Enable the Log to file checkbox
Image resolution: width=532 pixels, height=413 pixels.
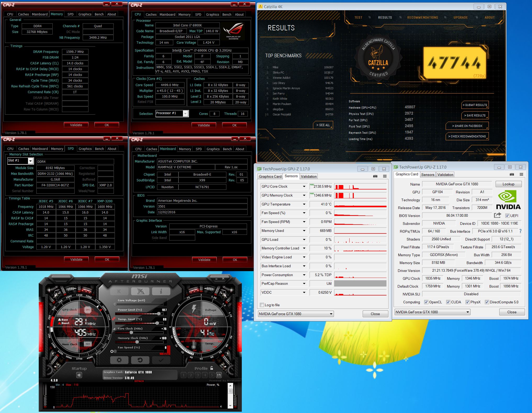tap(262, 305)
